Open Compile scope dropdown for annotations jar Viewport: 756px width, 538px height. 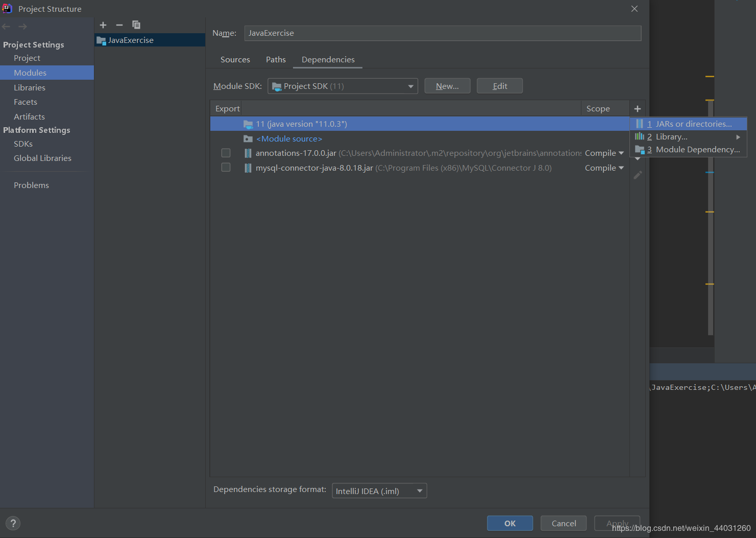click(x=604, y=153)
